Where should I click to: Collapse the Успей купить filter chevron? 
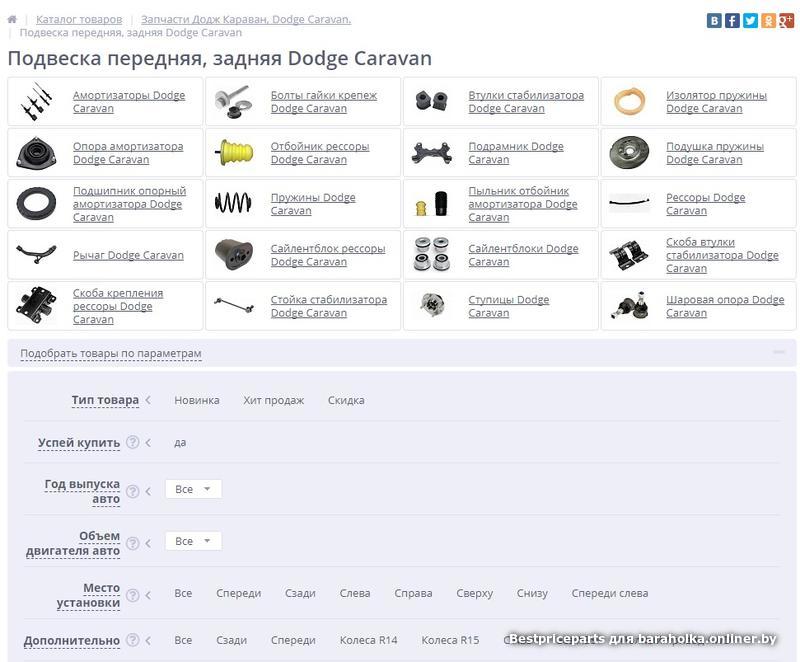tap(148, 443)
